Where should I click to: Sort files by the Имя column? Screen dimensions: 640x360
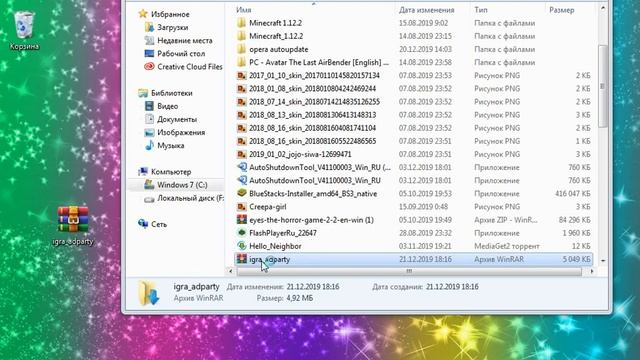pos(244,10)
